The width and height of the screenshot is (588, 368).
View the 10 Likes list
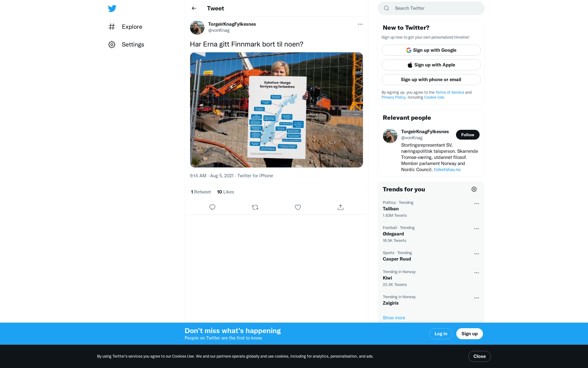click(225, 192)
